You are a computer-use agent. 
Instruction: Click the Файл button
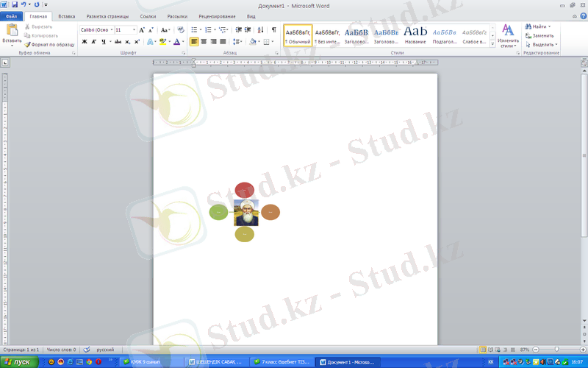point(11,15)
